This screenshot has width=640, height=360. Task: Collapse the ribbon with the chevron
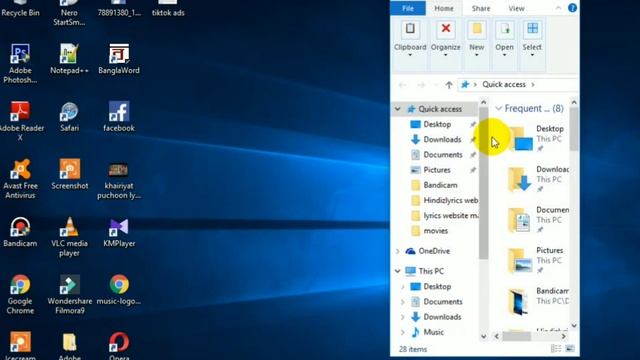tap(558, 8)
